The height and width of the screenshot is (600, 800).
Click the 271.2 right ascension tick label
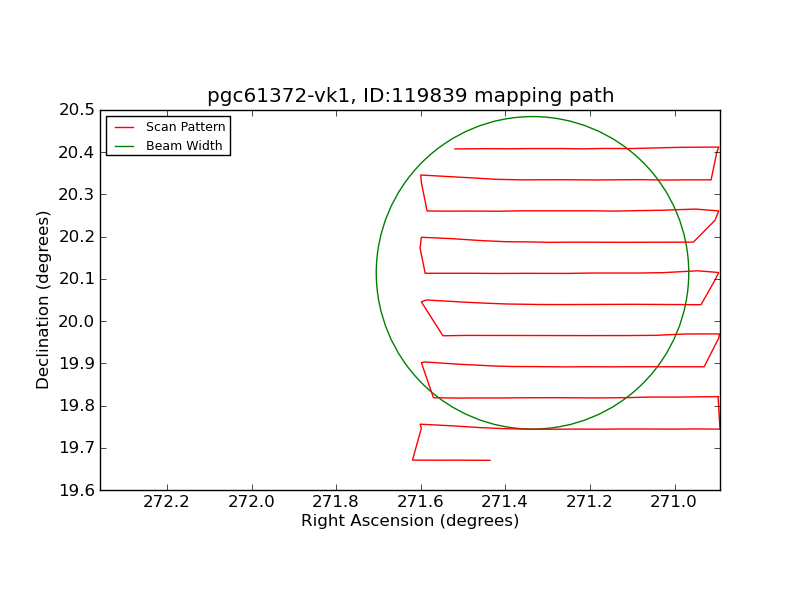[x=589, y=502]
